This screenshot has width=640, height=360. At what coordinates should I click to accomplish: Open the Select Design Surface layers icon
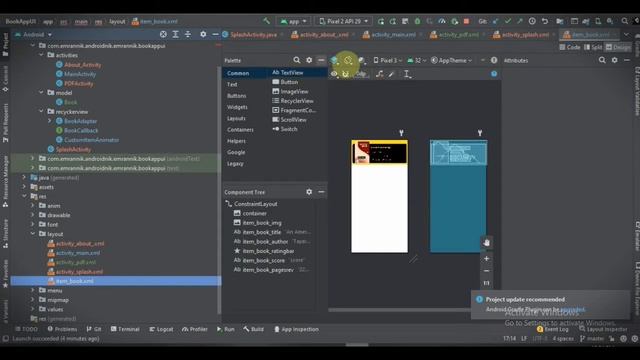pyautogui.click(x=334, y=60)
